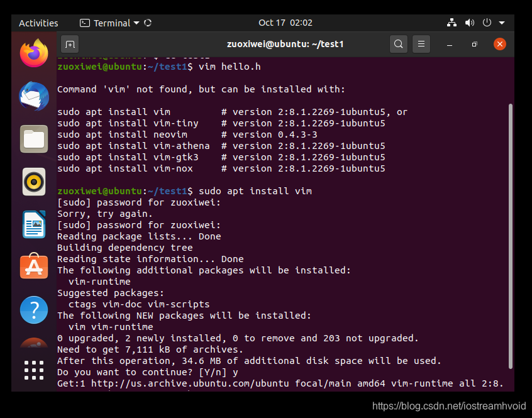Click 'sudo apt install vim-tiny' line
Image resolution: width=532 pixels, height=418 pixels.
tap(221, 123)
